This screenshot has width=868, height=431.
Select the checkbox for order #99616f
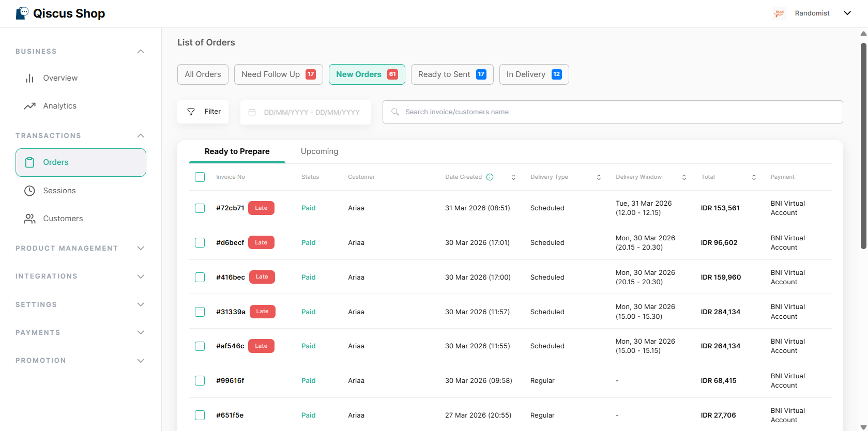[x=200, y=381]
